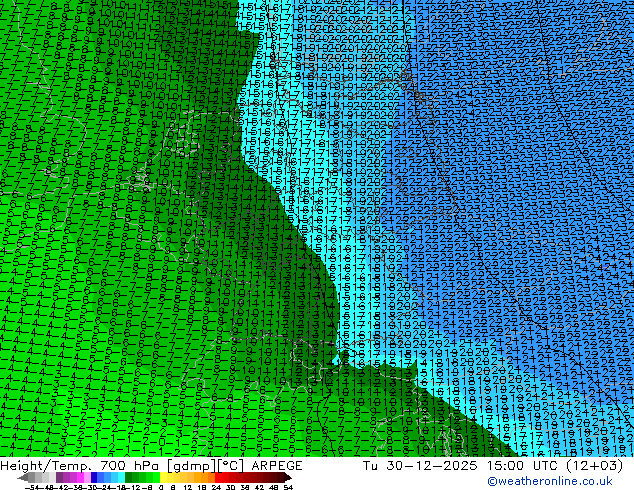The width and height of the screenshot is (634, 490).
Task: Select the darkest green legend swatch
Action: pyautogui.click(x=128, y=478)
